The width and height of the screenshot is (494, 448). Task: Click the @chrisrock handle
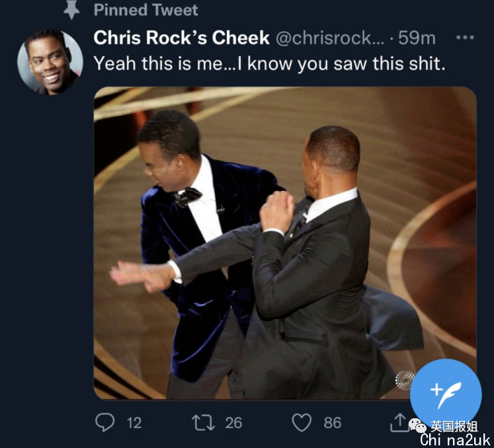[x=327, y=38]
